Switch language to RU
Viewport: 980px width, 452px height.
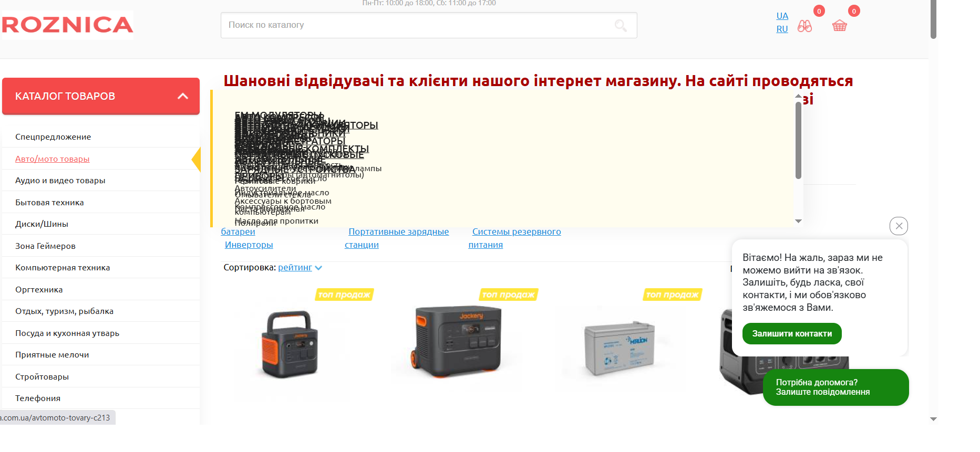pos(782,29)
